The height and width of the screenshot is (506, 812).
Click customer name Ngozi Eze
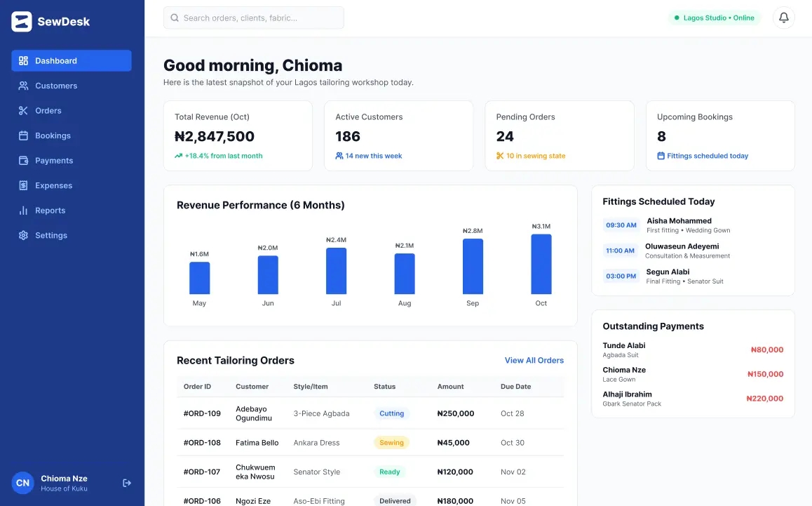(253, 501)
